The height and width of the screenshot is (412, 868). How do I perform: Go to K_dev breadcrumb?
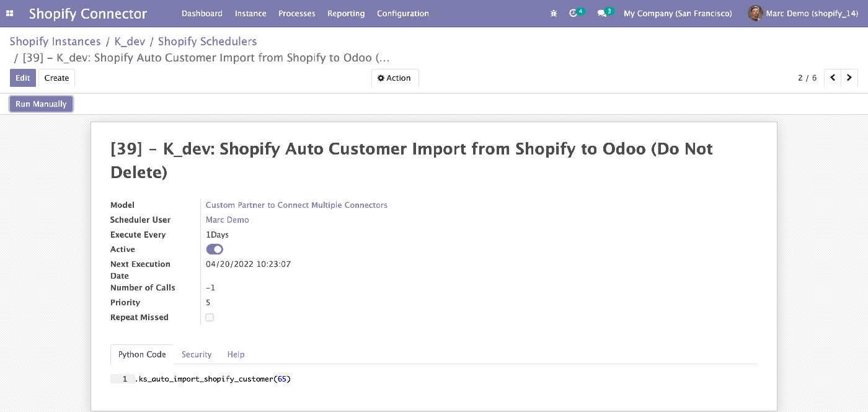point(130,42)
